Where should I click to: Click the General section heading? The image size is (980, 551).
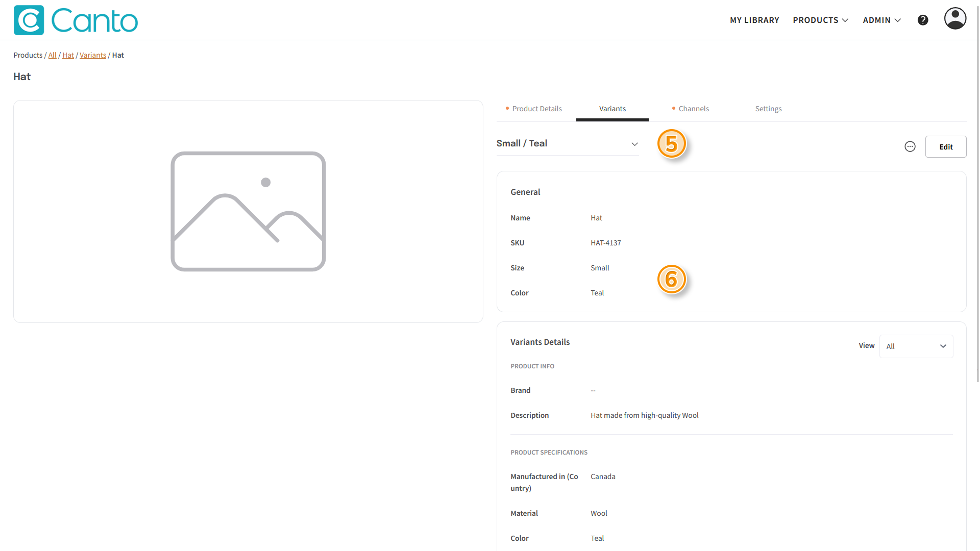click(525, 192)
